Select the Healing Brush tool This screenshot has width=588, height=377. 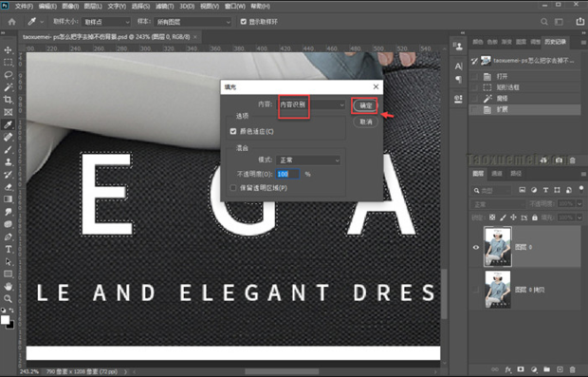pos(8,137)
